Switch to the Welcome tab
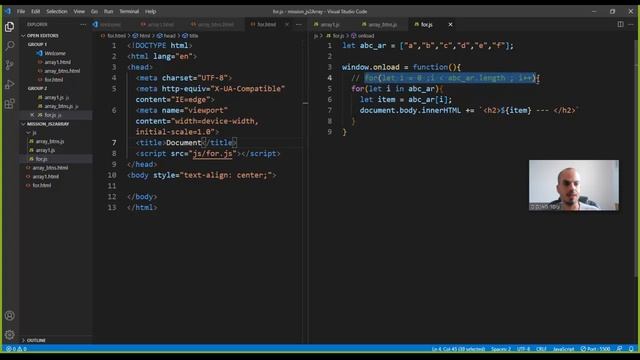The image size is (640, 360). click(x=110, y=24)
